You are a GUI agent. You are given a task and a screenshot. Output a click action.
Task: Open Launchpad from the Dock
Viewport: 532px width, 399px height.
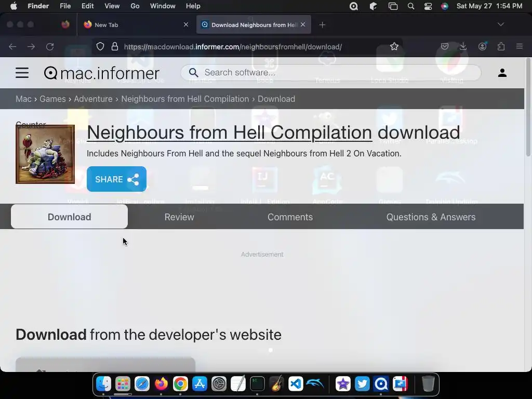pyautogui.click(x=123, y=384)
